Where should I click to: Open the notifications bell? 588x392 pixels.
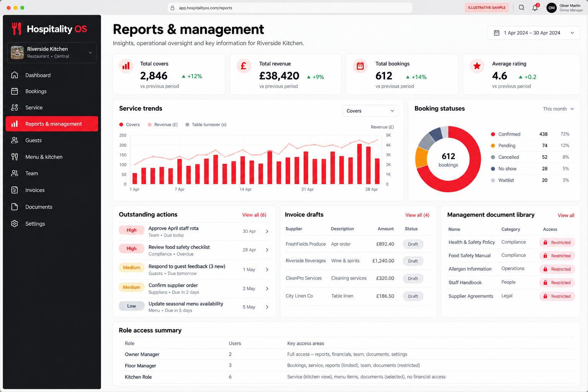pos(535,8)
